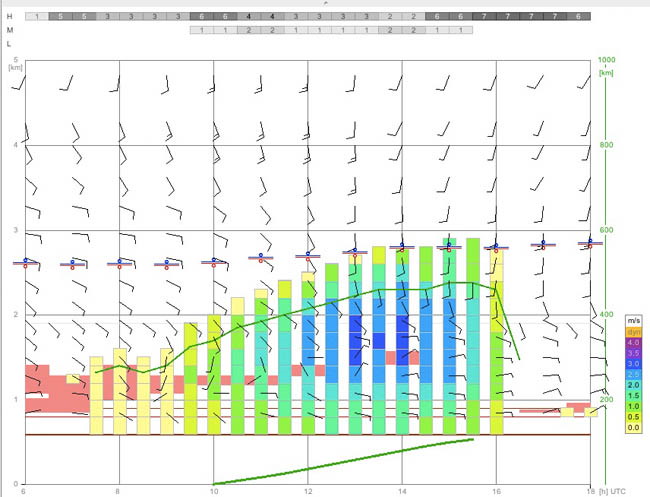
Task: Click the green 1000 km axis label
Action: pyautogui.click(x=606, y=60)
